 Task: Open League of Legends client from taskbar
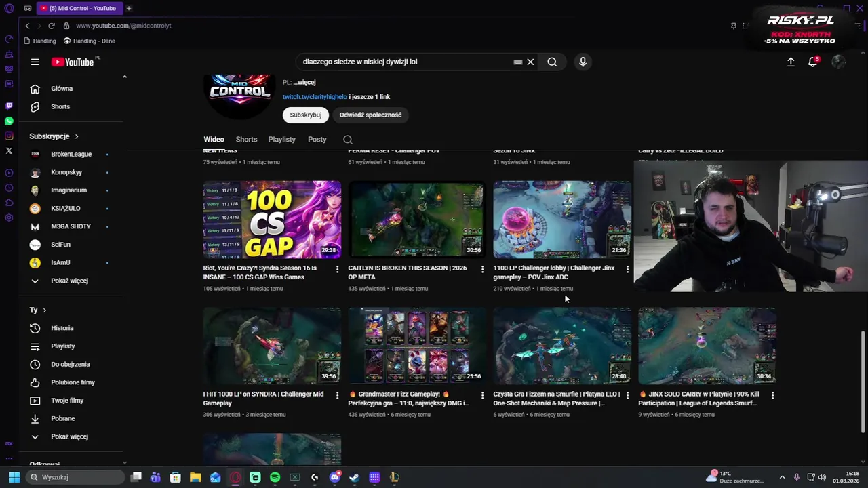click(394, 477)
